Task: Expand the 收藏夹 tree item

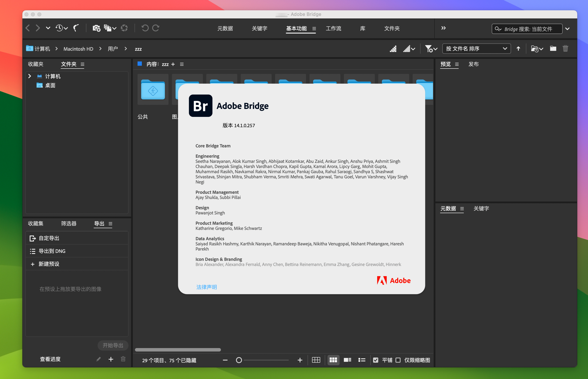Action: point(30,76)
